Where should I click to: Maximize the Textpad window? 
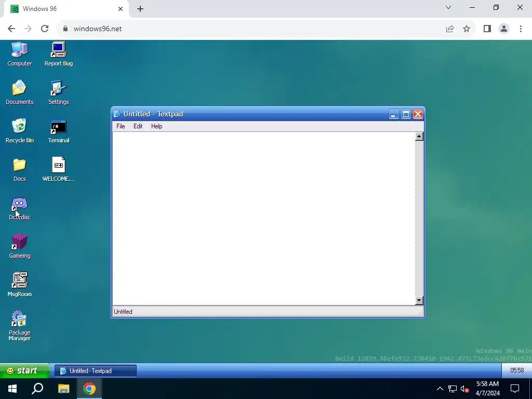[406, 114]
